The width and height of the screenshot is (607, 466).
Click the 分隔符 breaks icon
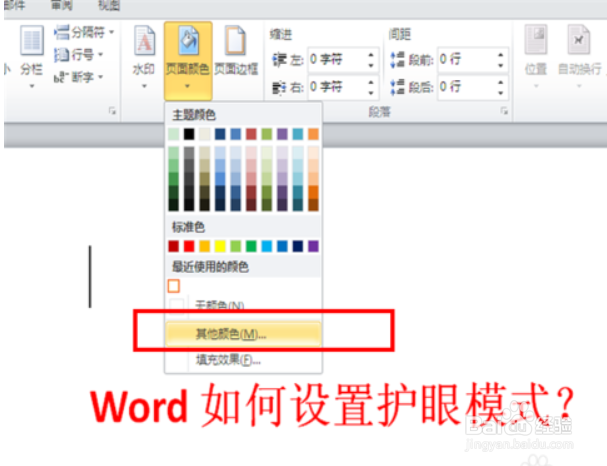[x=62, y=33]
